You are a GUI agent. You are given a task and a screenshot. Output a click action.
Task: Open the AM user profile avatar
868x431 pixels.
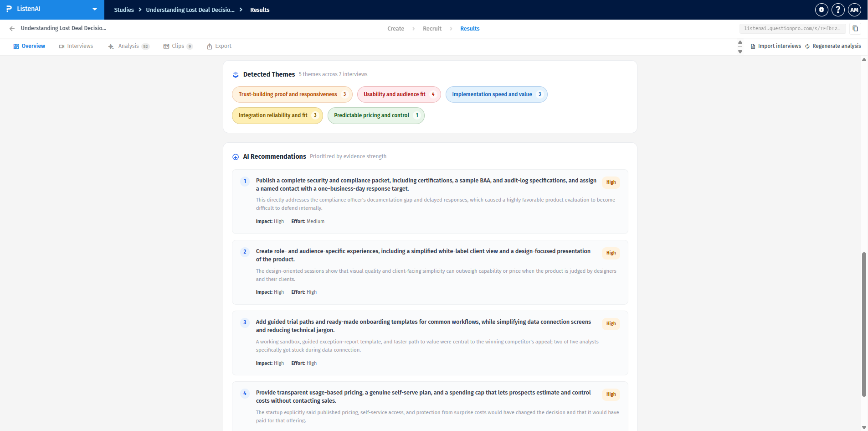click(x=854, y=10)
